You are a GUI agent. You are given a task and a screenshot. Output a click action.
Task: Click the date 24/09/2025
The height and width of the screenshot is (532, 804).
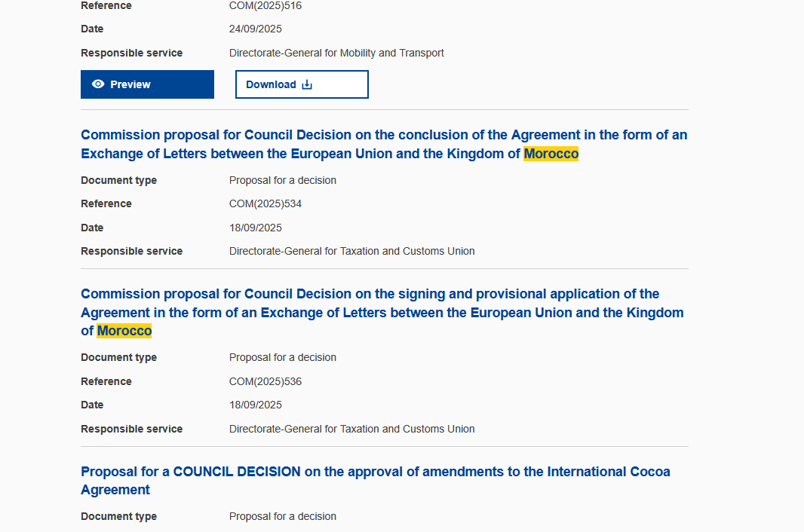click(256, 29)
